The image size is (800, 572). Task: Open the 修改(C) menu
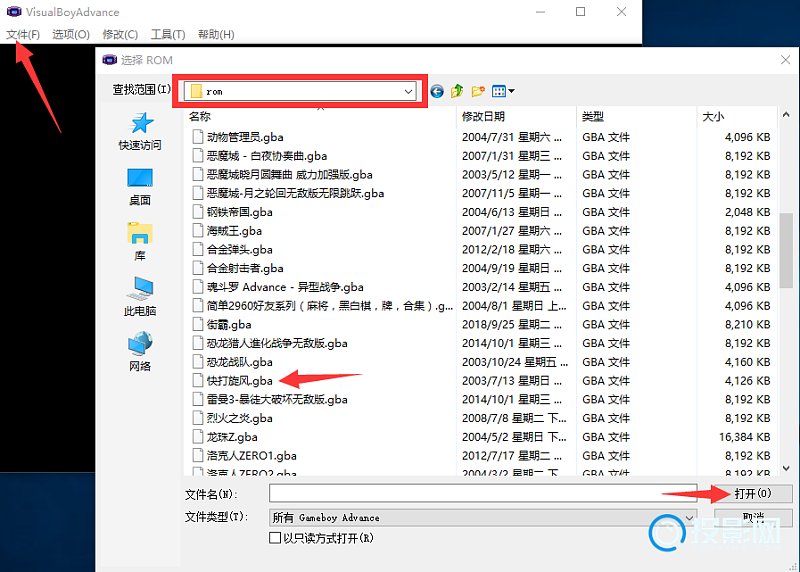(120, 34)
